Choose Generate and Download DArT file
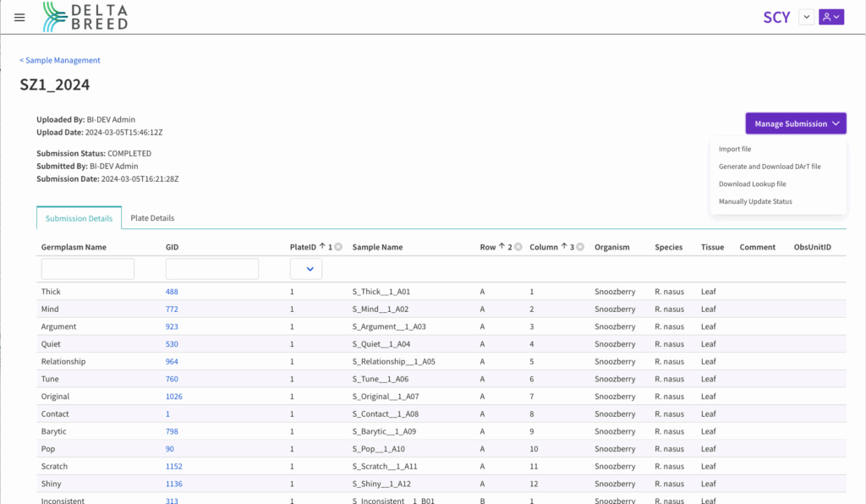866x504 pixels. tap(770, 167)
